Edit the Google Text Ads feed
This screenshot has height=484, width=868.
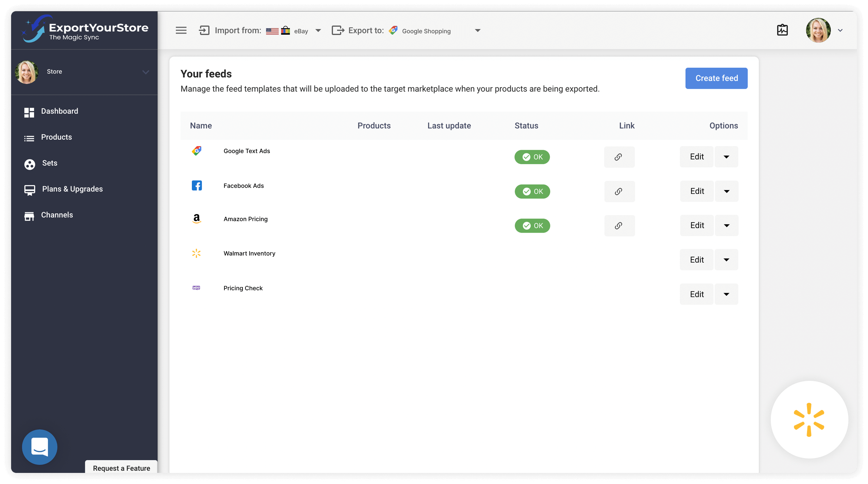click(696, 157)
